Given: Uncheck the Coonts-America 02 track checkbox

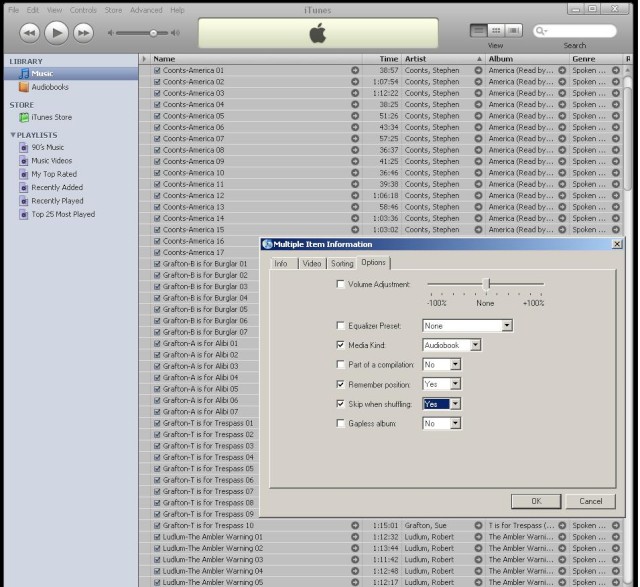Looking at the screenshot, I should click(x=157, y=82).
